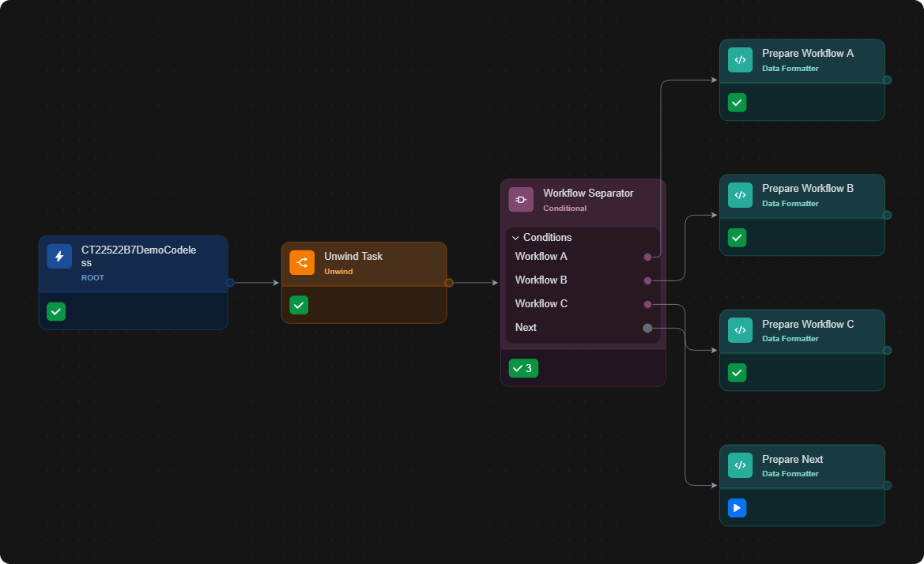Image resolution: width=924 pixels, height=564 pixels.
Task: Click the success checkmark under Prepare Workflow C
Action: 737,373
